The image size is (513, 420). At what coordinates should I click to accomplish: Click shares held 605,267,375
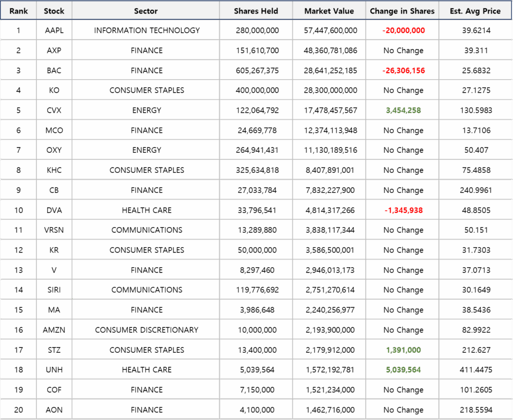[257, 70]
